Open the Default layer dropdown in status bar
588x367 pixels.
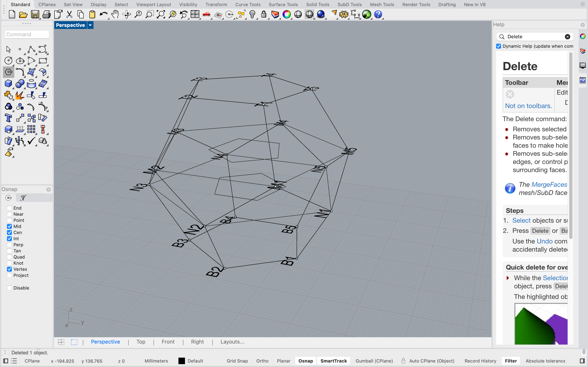pos(195,361)
